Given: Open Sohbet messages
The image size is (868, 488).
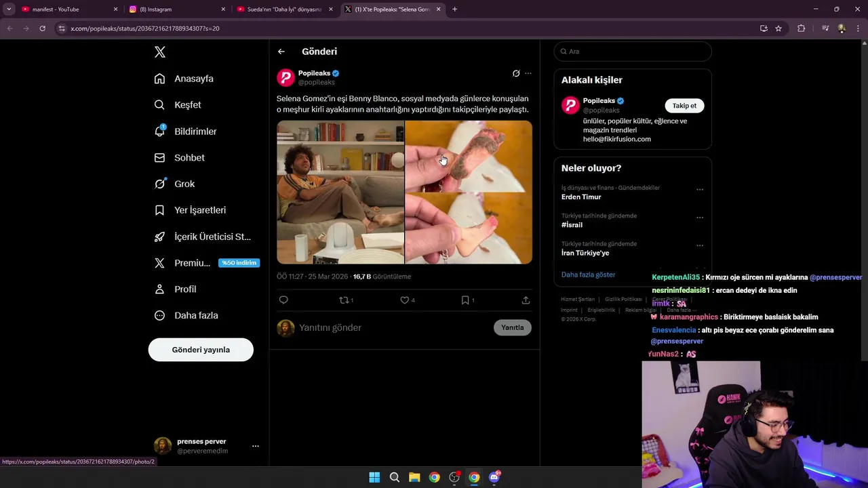Looking at the screenshot, I should click(179, 158).
